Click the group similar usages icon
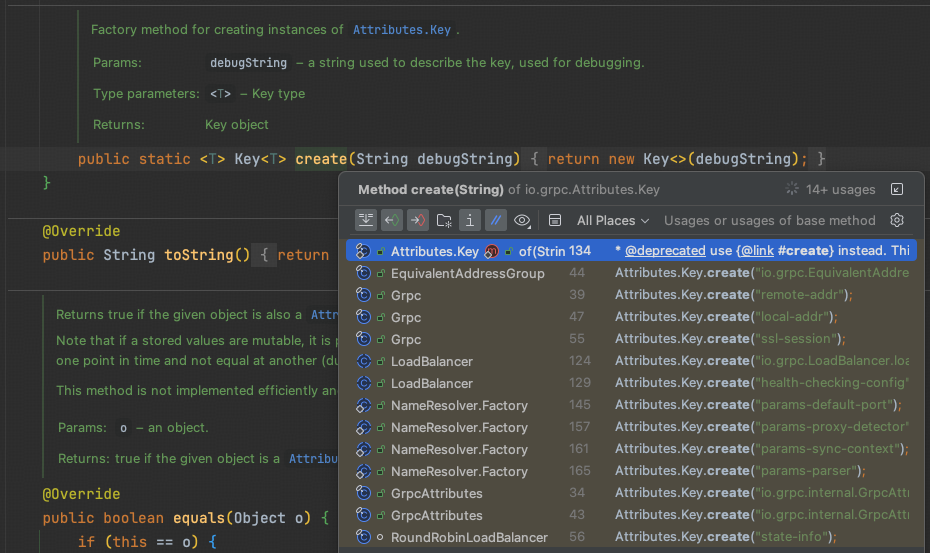930x553 pixels. click(366, 220)
